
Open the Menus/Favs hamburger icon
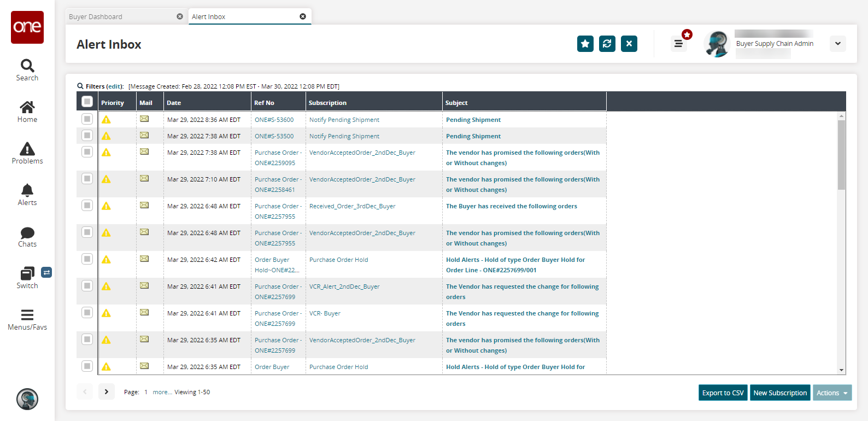[27, 315]
